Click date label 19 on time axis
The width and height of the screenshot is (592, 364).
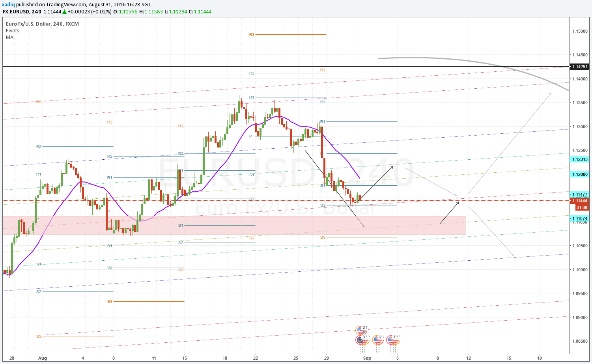539,358
